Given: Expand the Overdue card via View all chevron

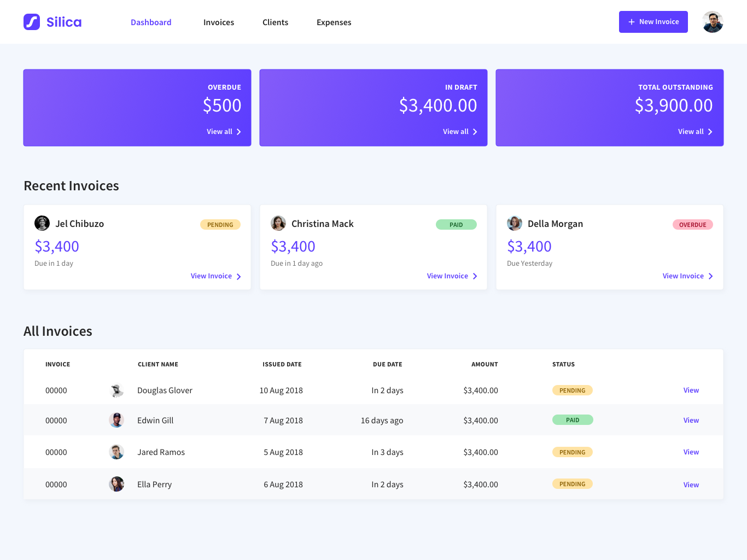Looking at the screenshot, I should pos(239,131).
